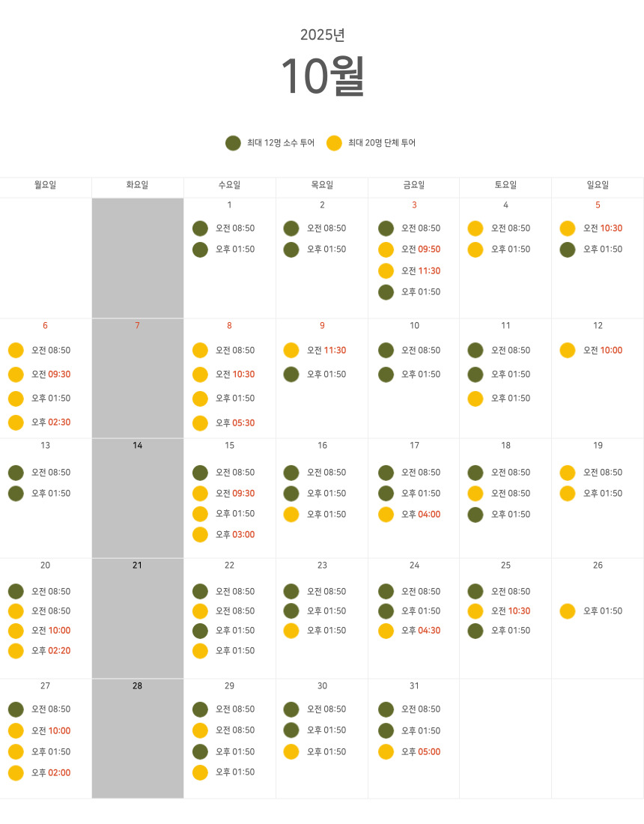Click green dot for October 1 오전 08:50 tour
Viewport: 644px width, 824px height.
tap(200, 228)
